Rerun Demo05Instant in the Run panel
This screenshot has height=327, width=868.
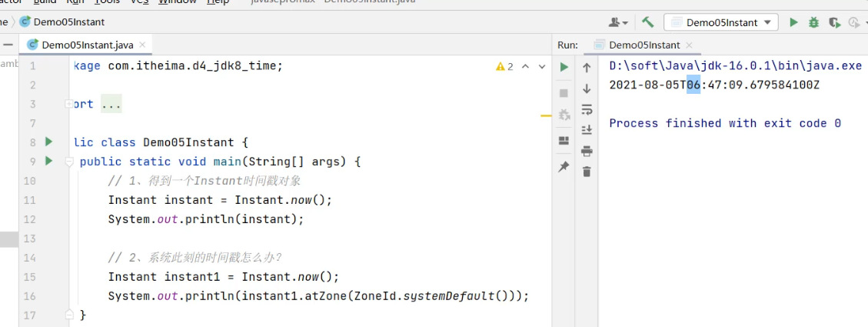(x=564, y=67)
